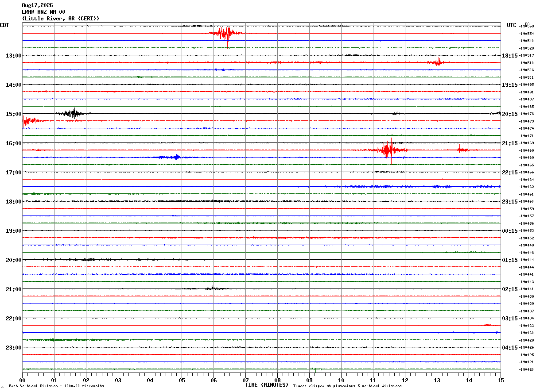Select the 07 minute axis tick label
This screenshot has width=536, height=392.
(245, 380)
